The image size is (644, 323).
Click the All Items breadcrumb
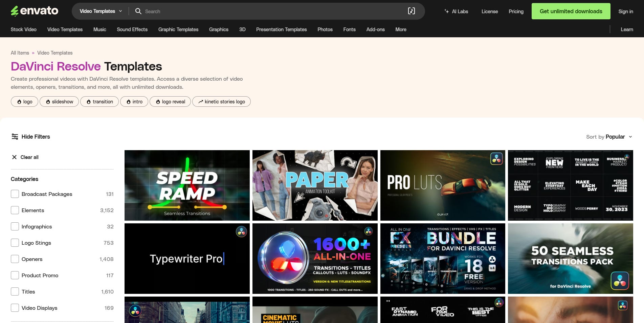pos(20,53)
